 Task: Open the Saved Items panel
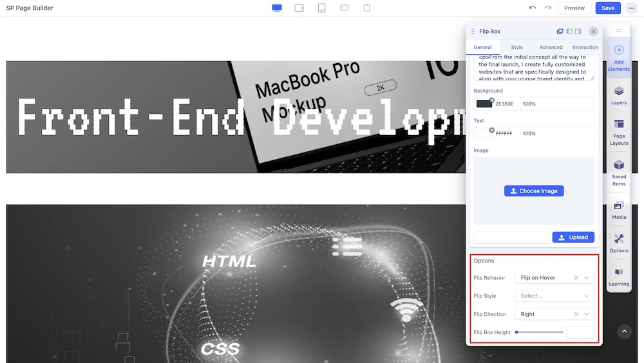(x=619, y=172)
